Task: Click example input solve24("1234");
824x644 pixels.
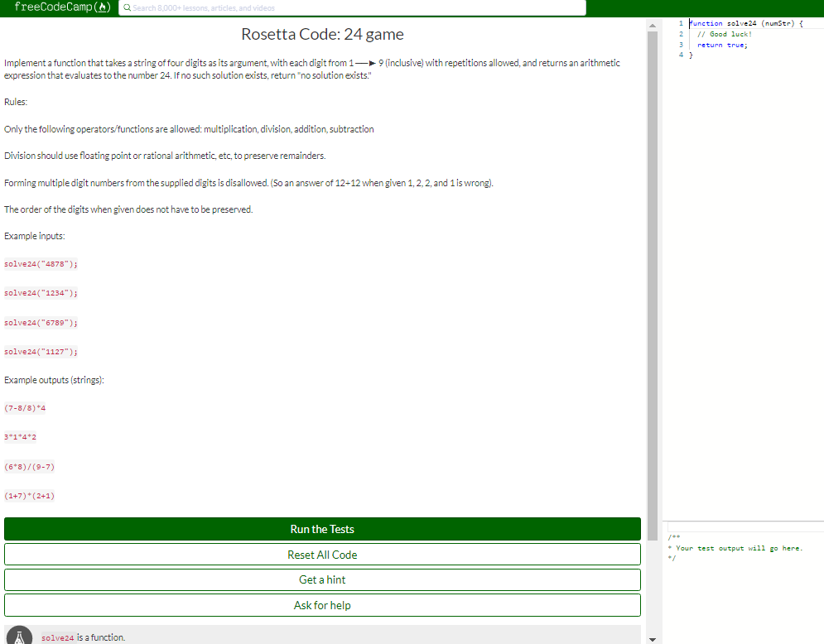Action: point(41,293)
